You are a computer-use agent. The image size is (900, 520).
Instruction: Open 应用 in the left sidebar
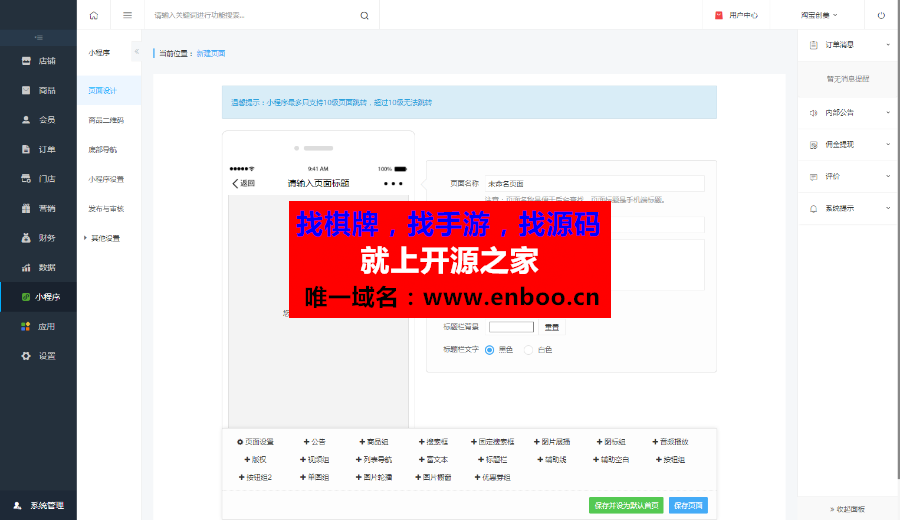[x=38, y=327]
